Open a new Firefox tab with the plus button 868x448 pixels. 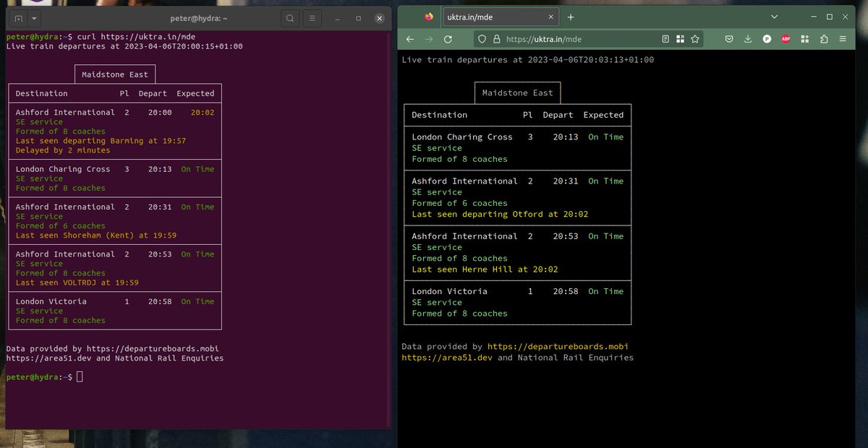tap(570, 17)
